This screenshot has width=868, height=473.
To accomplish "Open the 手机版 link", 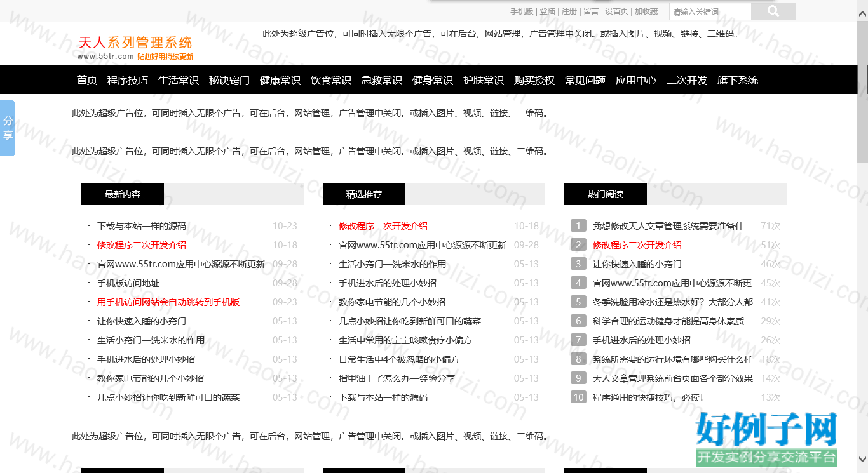I will 522,11.
